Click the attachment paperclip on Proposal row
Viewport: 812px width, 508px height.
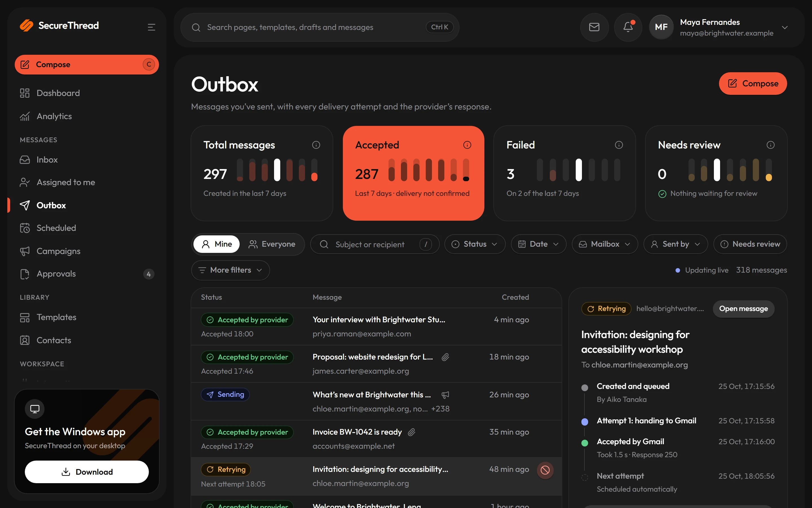(445, 357)
